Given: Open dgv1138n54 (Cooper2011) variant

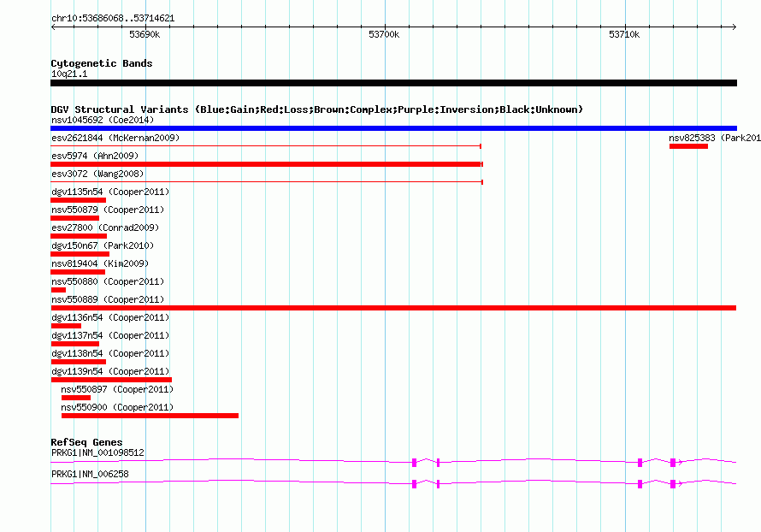Looking at the screenshot, I should point(110,353).
